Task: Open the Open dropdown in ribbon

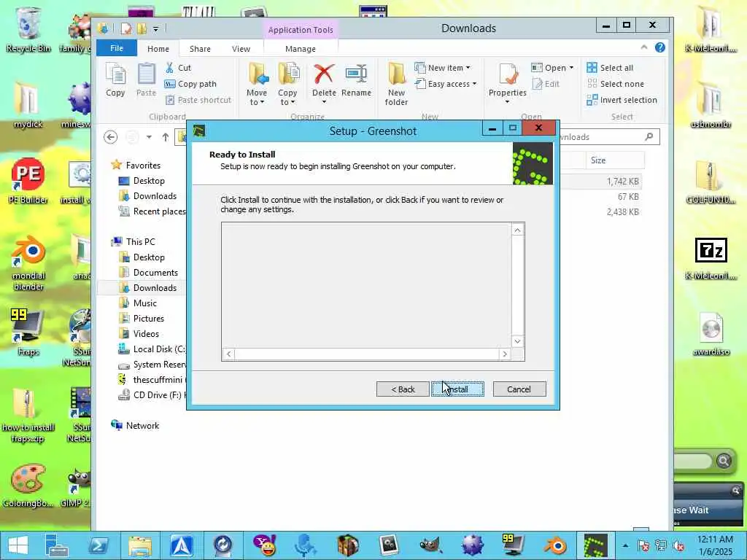Action: click(x=553, y=68)
